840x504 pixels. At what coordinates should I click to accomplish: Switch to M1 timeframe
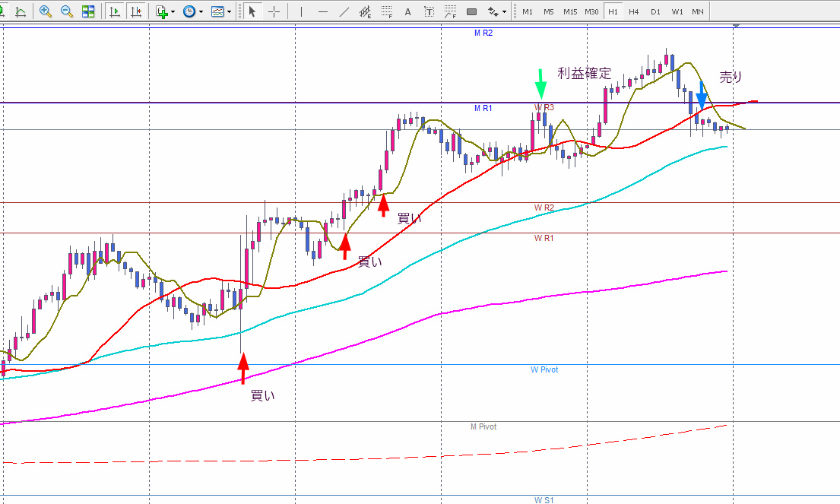pyautogui.click(x=528, y=11)
